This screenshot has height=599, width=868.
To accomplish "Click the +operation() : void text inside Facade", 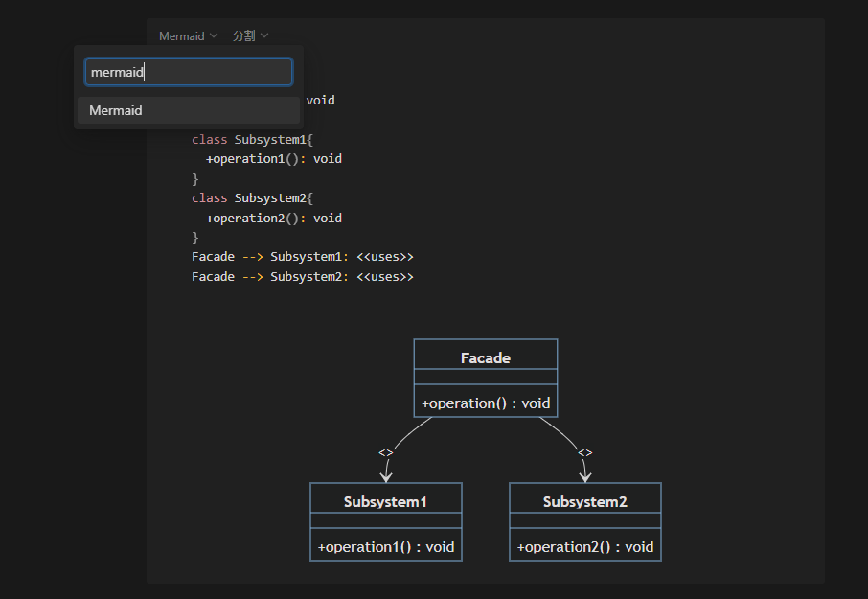I will tap(485, 403).
